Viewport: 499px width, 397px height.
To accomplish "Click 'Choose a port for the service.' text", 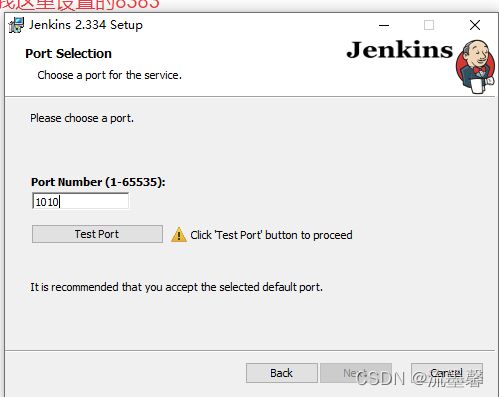I will pos(110,75).
